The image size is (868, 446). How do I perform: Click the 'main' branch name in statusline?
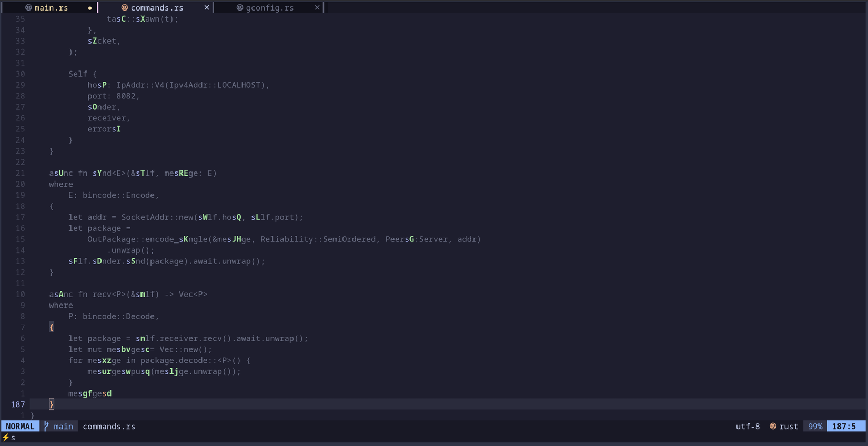click(63, 427)
